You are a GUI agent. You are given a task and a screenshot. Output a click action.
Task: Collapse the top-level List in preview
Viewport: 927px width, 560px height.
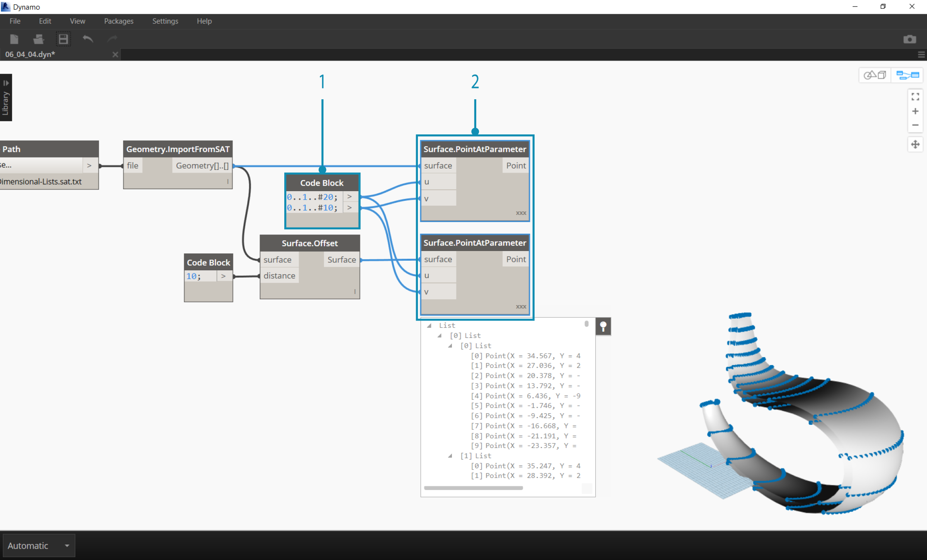[x=429, y=326]
